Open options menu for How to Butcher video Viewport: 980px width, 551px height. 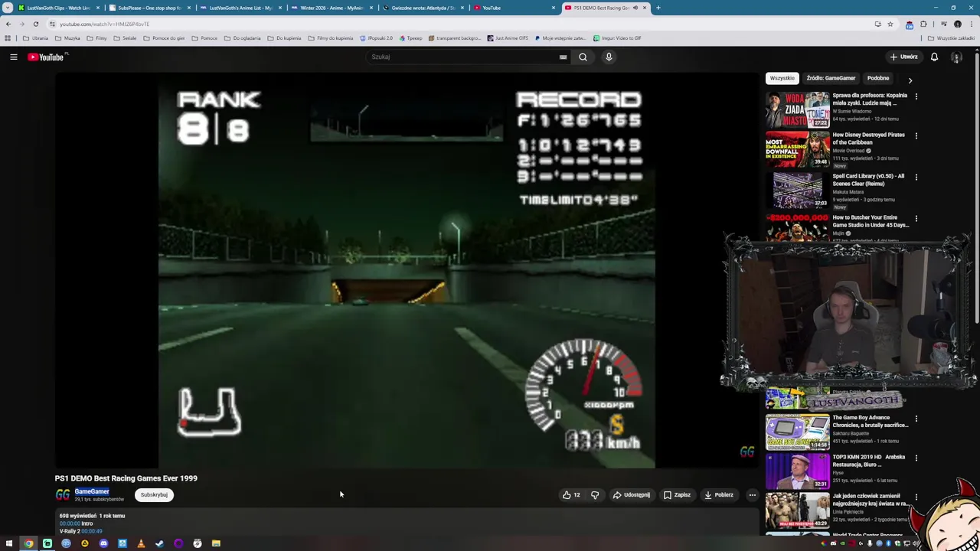point(916,218)
